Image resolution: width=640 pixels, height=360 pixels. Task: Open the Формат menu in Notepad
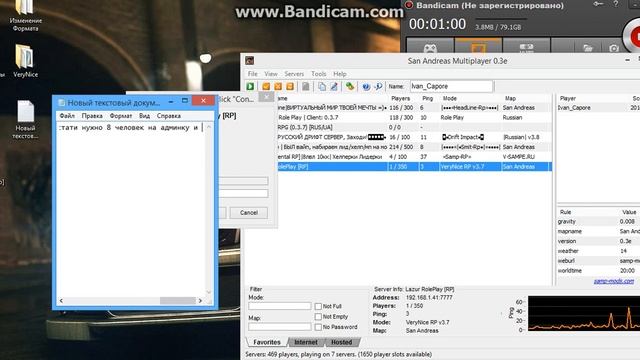121,116
